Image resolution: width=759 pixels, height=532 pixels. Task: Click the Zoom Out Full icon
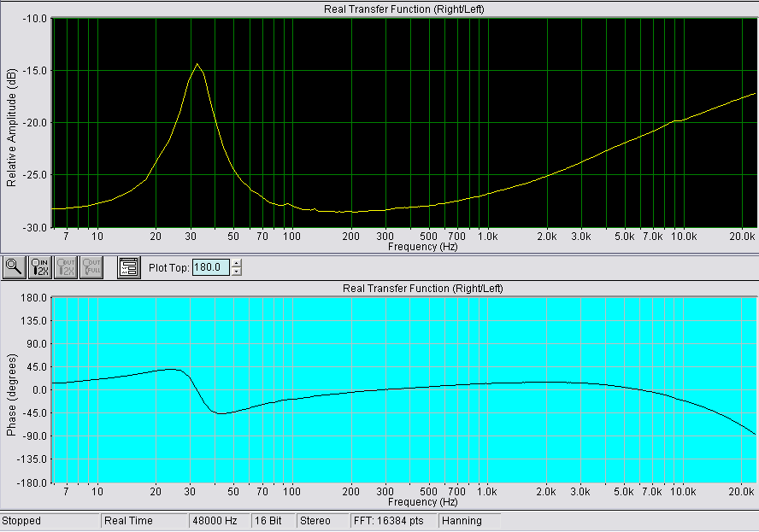pos(91,267)
